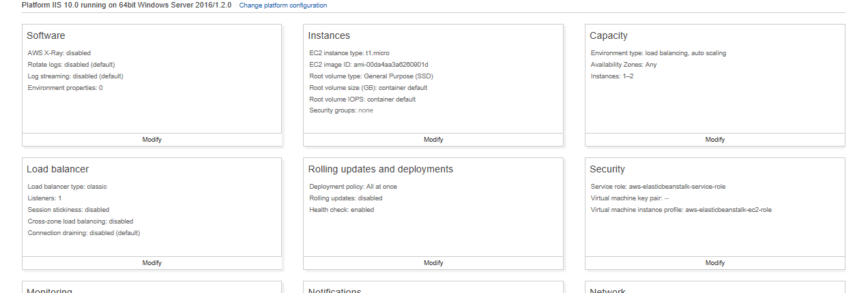Select 'Environment type: load balancing, auto scaling'
This screenshot has width=868, height=293.
click(659, 53)
